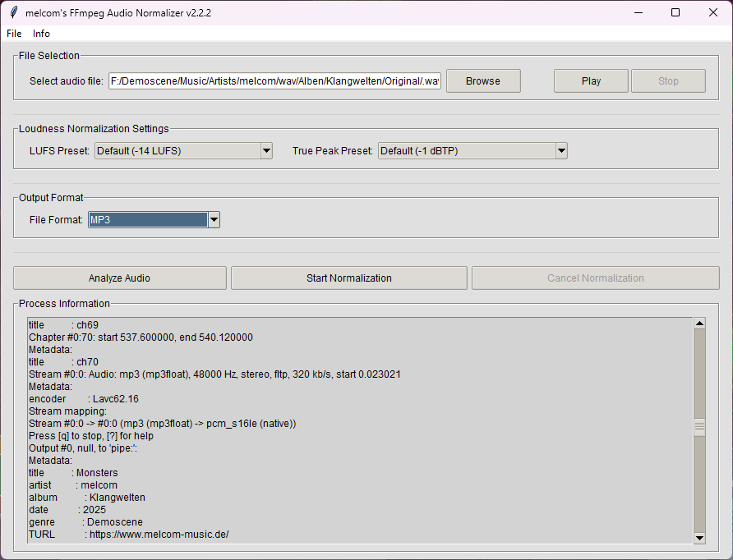733x560 pixels.
Task: Minimize the Audio Normalizer window
Action: point(638,12)
